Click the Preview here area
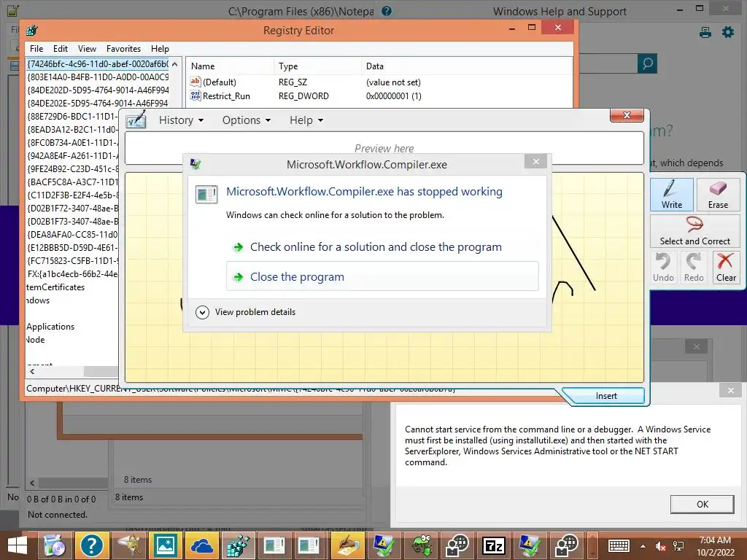Image resolution: width=747 pixels, height=560 pixels. (384, 148)
